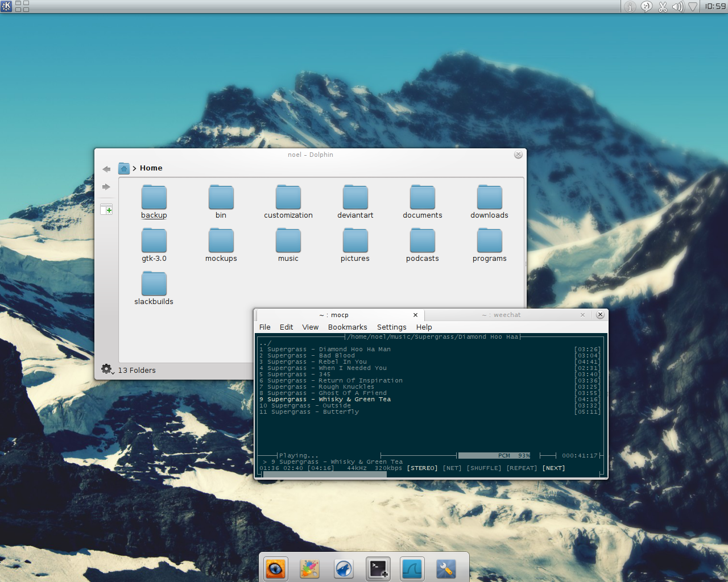Select the customization folder
728x582 pixels.
288,202
